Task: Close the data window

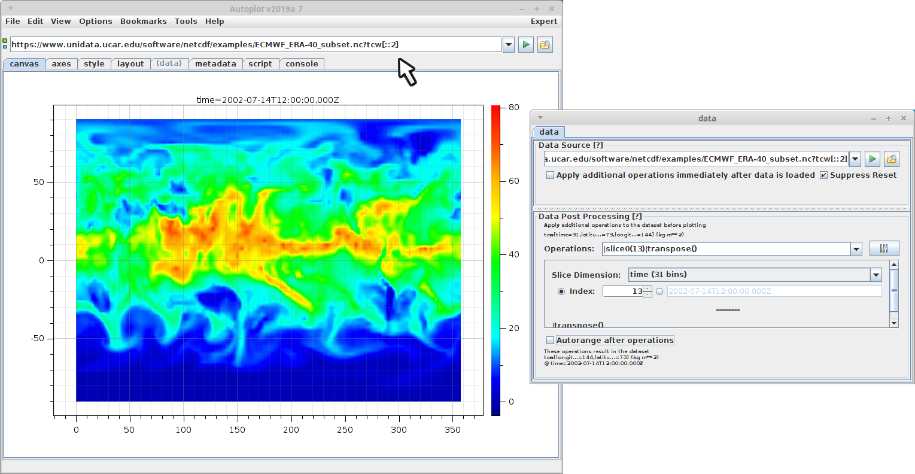Action: 904,118
